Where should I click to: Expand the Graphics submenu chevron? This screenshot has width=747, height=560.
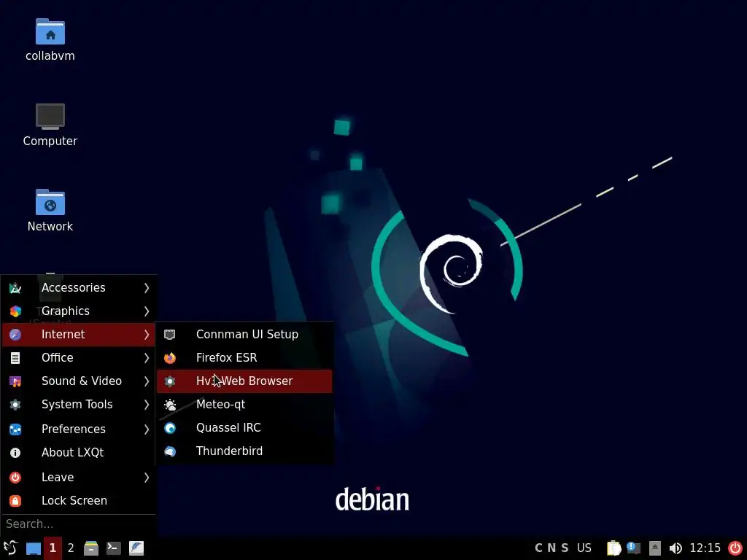click(147, 311)
